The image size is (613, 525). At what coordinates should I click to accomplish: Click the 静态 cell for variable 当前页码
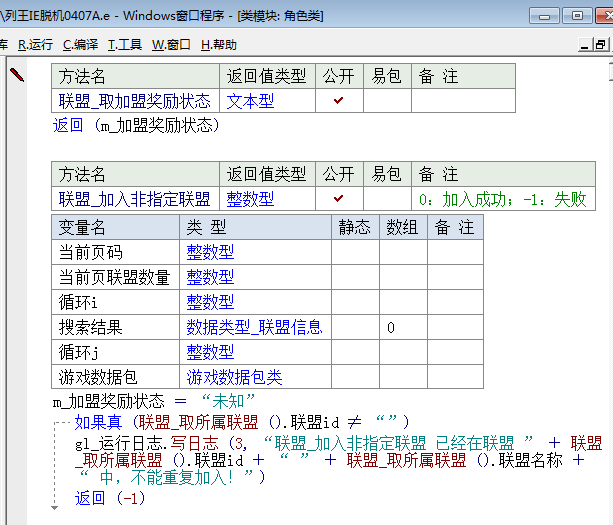pos(355,252)
